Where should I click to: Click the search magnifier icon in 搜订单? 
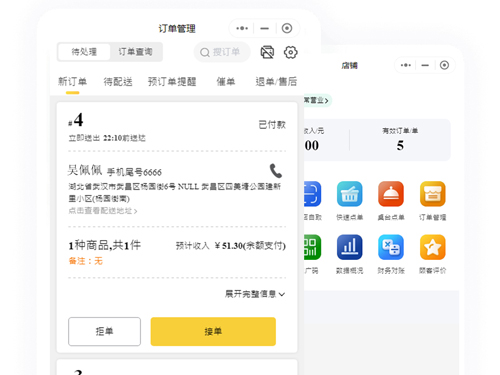205,52
